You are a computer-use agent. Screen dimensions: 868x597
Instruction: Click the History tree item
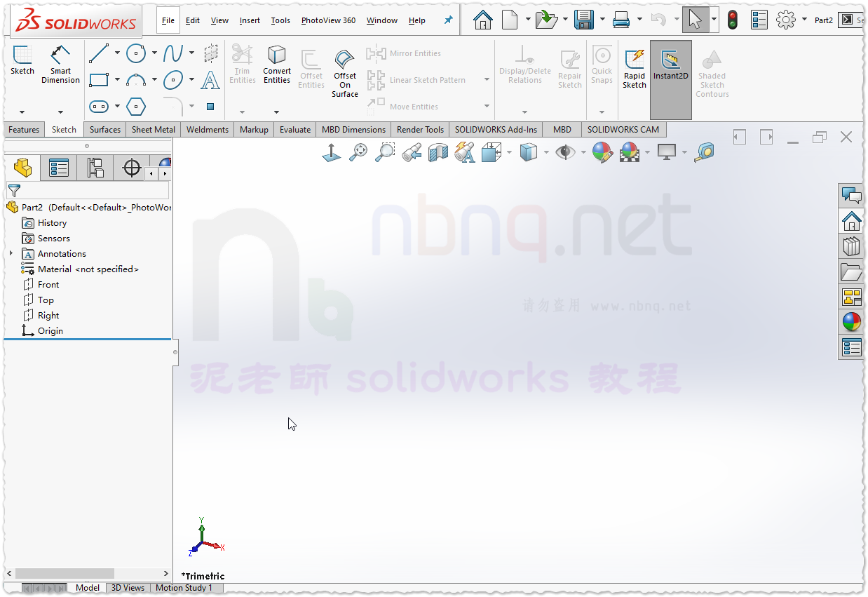52,222
